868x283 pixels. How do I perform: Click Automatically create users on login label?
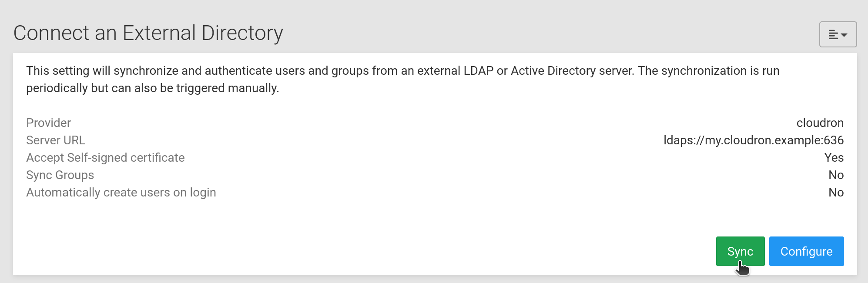(121, 193)
